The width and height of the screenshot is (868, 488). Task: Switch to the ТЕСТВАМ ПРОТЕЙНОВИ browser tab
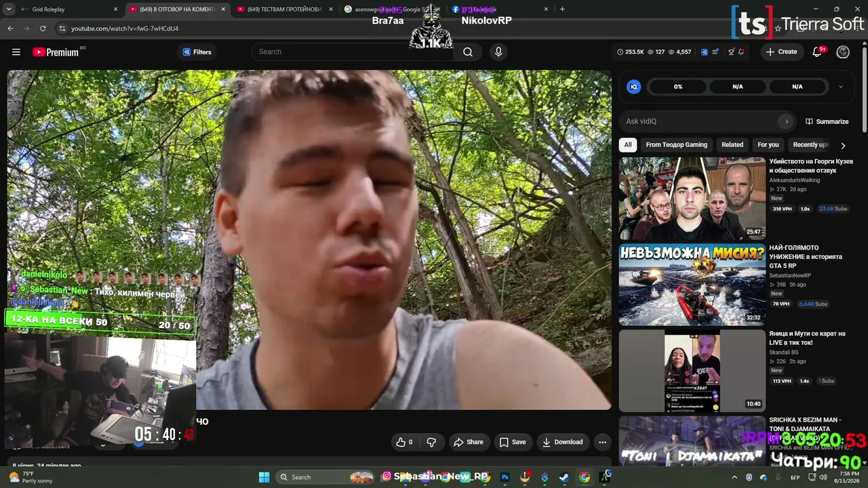(285, 9)
